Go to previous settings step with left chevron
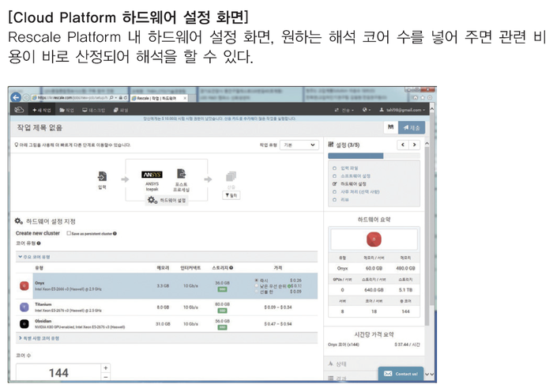Image resolution: width=553 pixels, height=392 pixels. (403, 145)
